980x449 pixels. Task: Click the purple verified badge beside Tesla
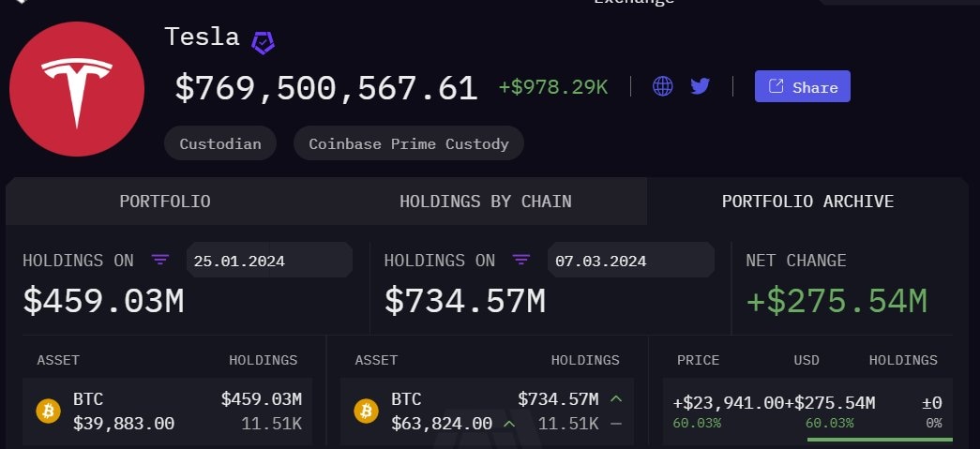click(263, 40)
